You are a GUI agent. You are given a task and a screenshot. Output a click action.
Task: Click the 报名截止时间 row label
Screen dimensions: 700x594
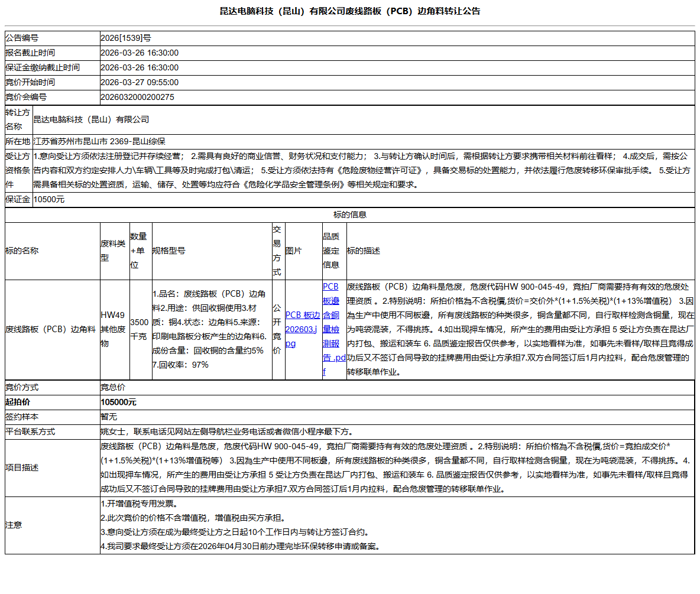click(x=30, y=53)
